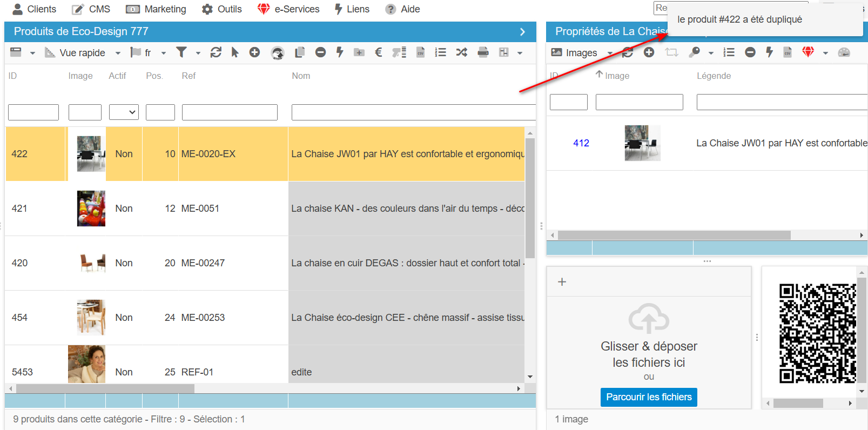The height and width of the screenshot is (430, 868).
Task: Click into the Ref column filter field
Action: pyautogui.click(x=230, y=112)
